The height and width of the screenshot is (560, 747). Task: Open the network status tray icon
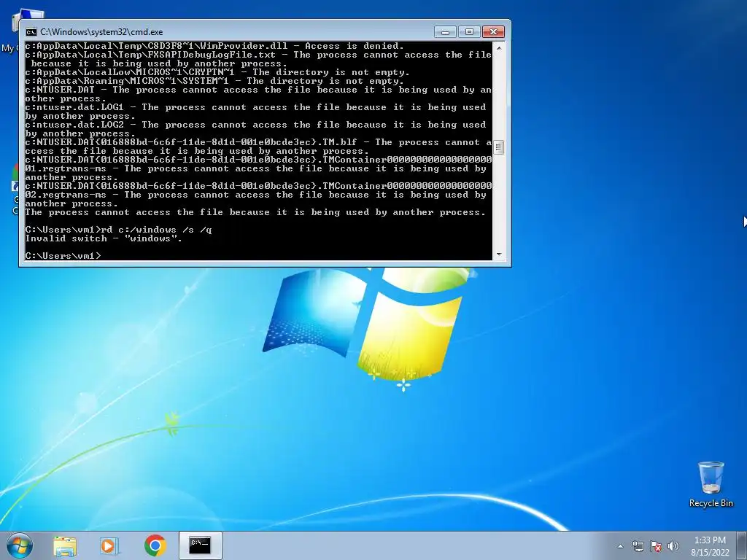click(638, 546)
